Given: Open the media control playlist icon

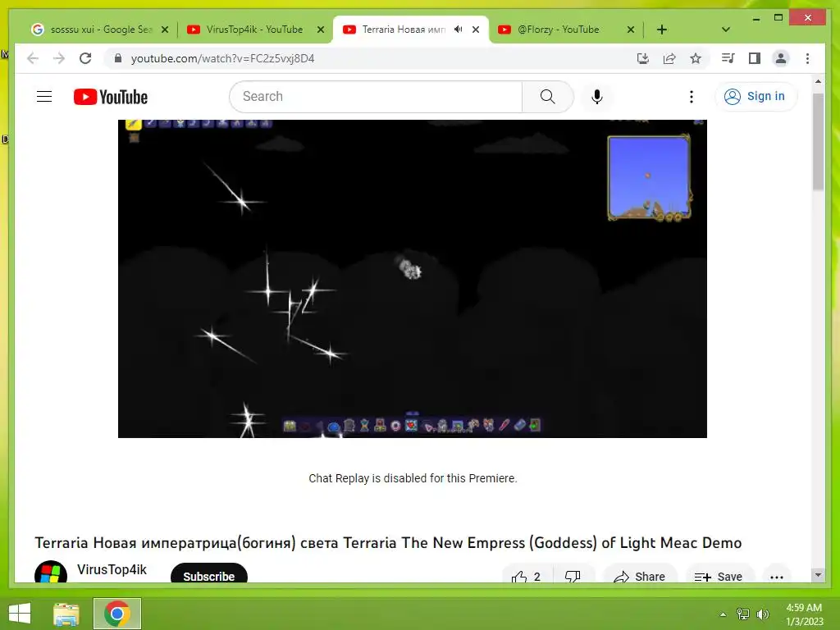Looking at the screenshot, I should pyautogui.click(x=728, y=58).
